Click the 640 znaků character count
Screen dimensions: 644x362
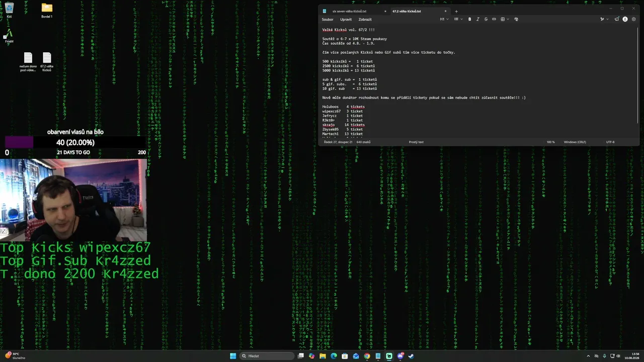[363, 142]
